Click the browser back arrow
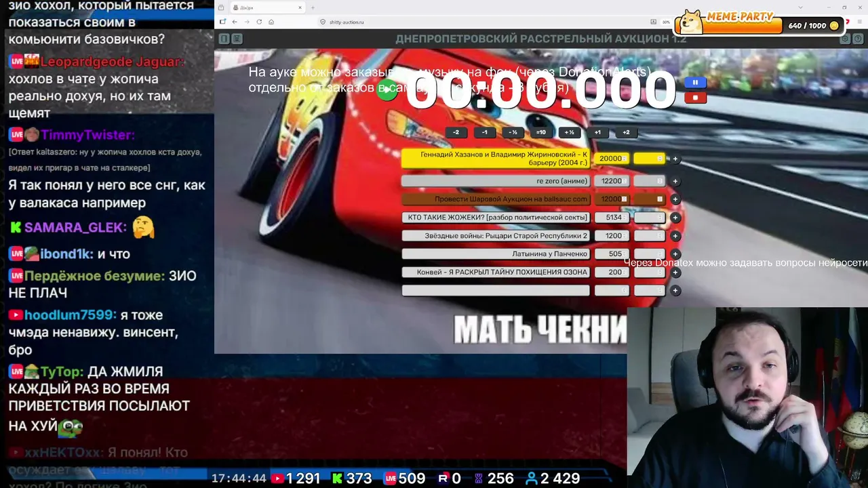The image size is (868, 488). click(235, 22)
